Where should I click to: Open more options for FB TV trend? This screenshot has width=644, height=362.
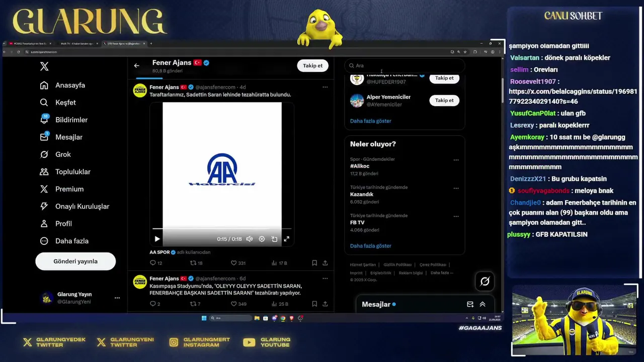[456, 217]
